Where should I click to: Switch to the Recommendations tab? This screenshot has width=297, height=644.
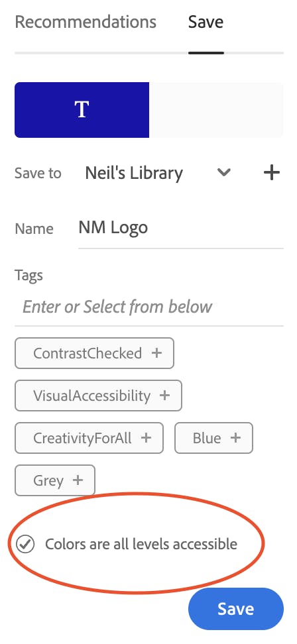(x=86, y=22)
